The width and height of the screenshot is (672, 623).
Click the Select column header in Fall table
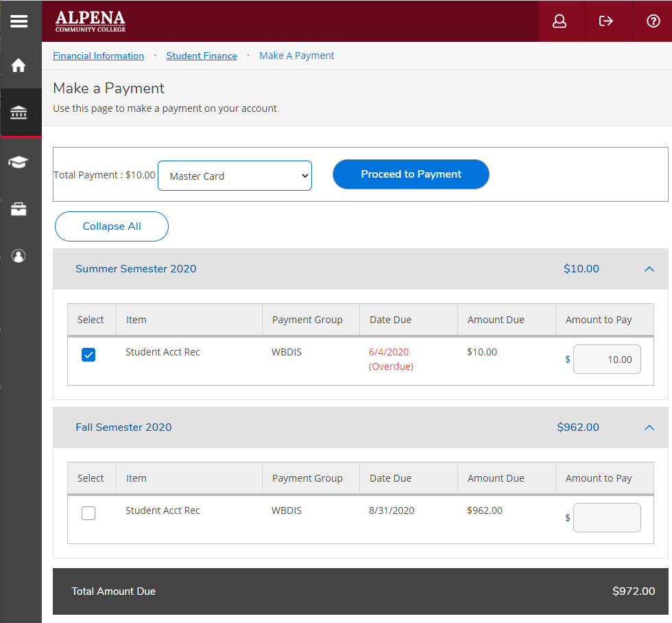point(91,478)
